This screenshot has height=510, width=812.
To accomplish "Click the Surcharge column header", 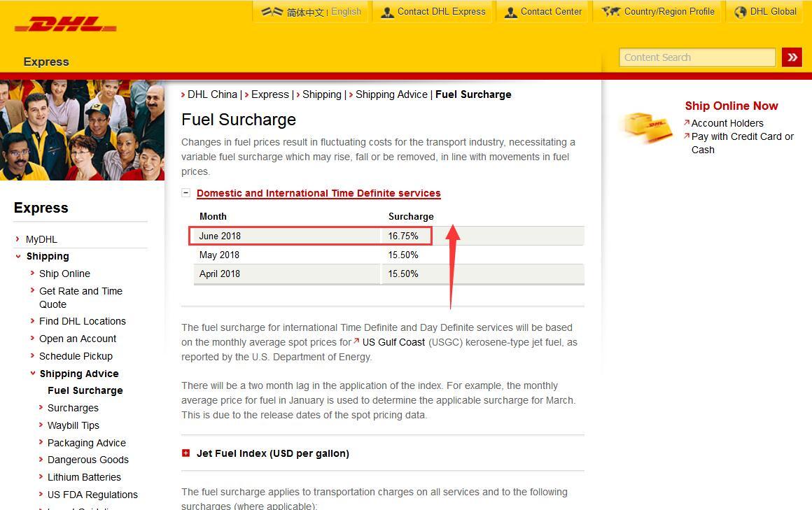I will pos(411,216).
